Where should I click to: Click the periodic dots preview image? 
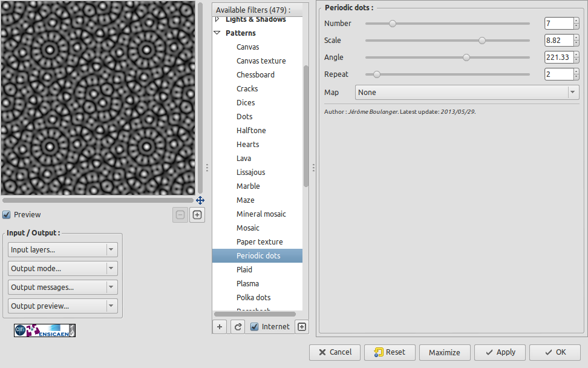point(98,97)
